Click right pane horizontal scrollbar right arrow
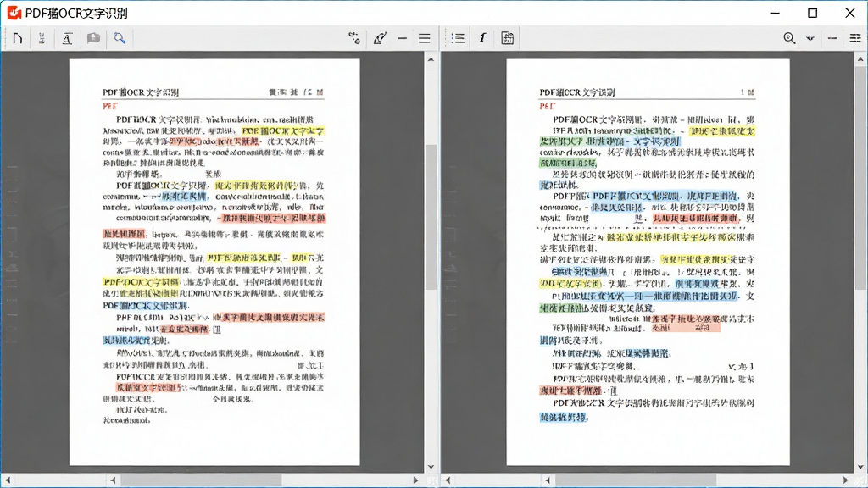The height and width of the screenshot is (488, 868). (x=845, y=480)
